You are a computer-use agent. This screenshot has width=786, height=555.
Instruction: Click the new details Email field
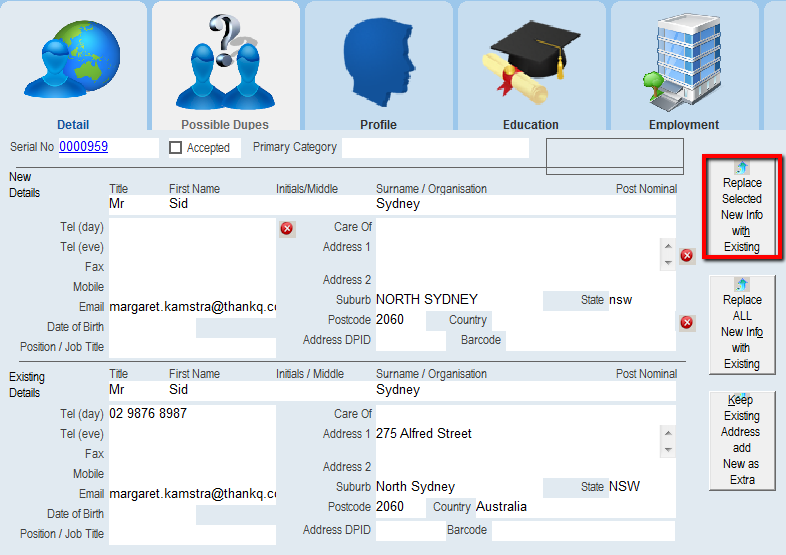pyautogui.click(x=192, y=305)
